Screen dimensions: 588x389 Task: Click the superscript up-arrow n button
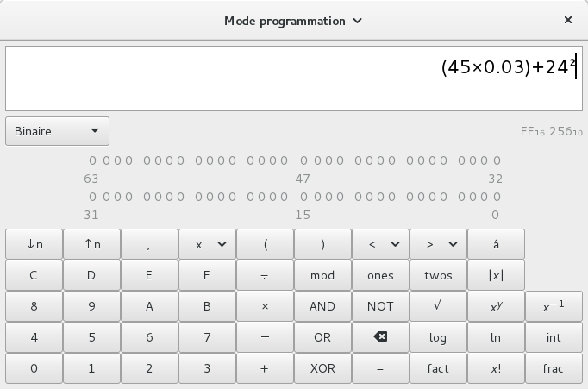pyautogui.click(x=92, y=244)
